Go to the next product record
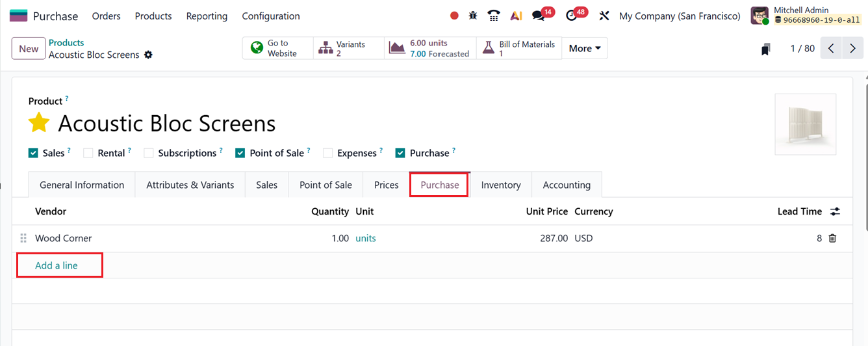The image size is (868, 346). pos(852,49)
